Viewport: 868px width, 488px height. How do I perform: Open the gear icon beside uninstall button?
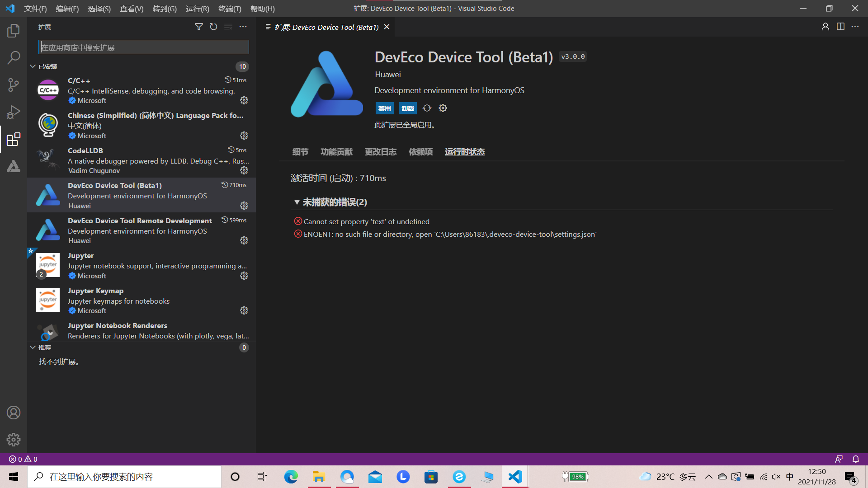click(x=443, y=108)
